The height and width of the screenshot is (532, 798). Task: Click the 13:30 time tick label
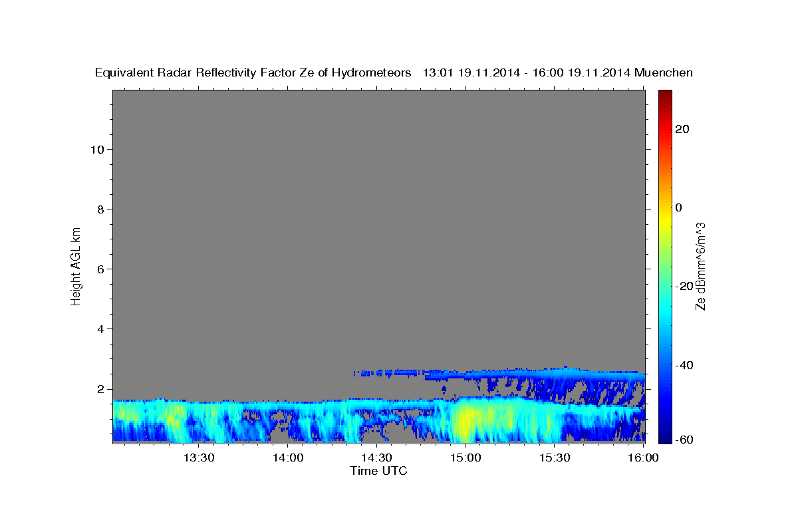pyautogui.click(x=199, y=458)
